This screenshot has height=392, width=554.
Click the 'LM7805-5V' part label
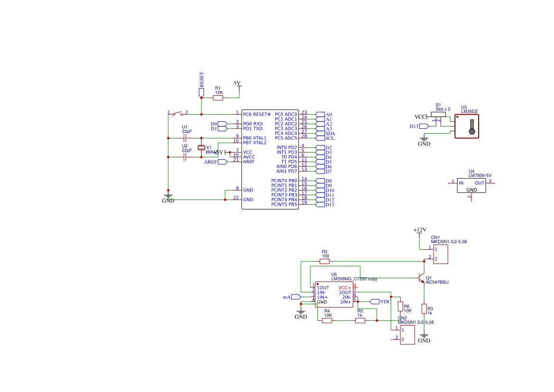480,175
